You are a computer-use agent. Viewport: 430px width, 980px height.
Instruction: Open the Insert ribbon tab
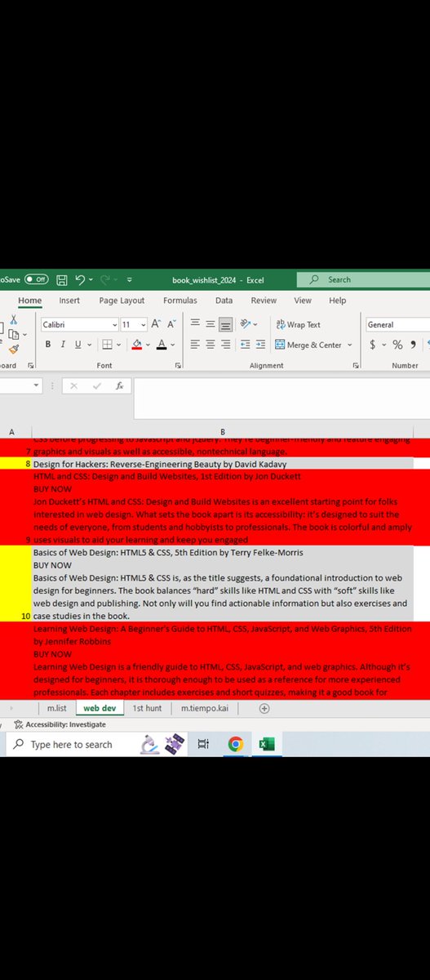pyautogui.click(x=69, y=301)
